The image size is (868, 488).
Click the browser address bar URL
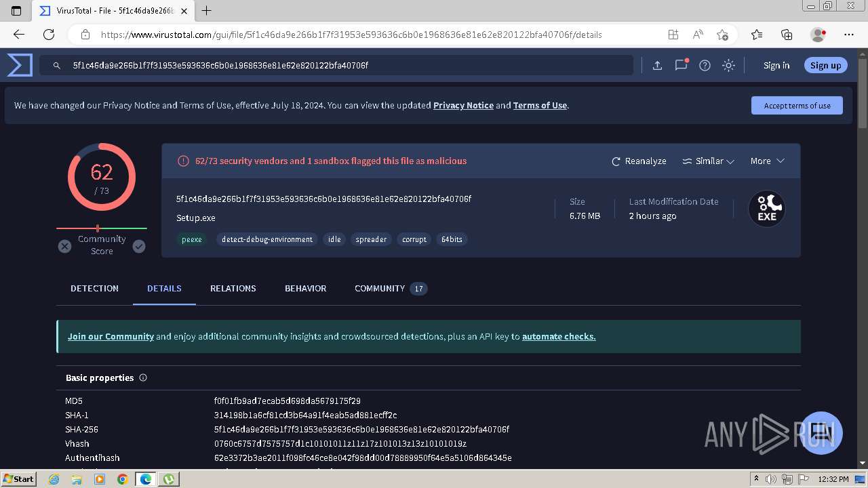(x=351, y=35)
